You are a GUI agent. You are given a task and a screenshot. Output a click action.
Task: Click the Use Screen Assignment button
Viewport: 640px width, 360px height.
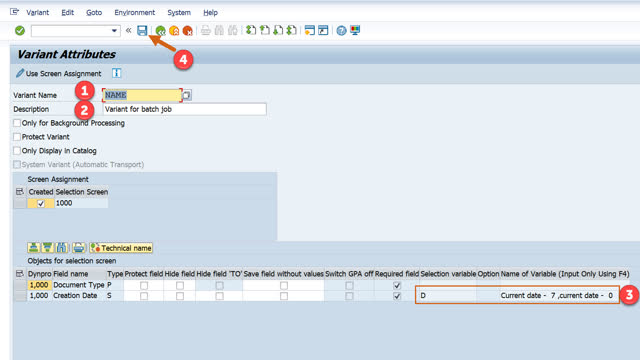point(58,73)
